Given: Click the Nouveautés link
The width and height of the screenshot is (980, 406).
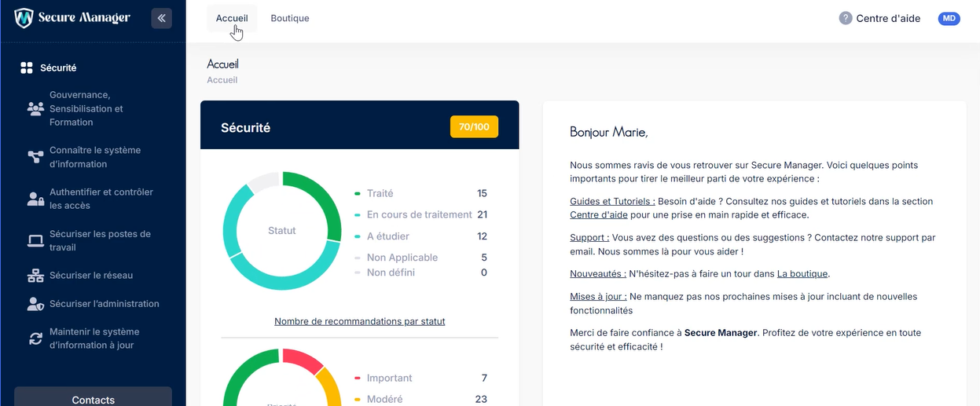Looking at the screenshot, I should [598, 273].
